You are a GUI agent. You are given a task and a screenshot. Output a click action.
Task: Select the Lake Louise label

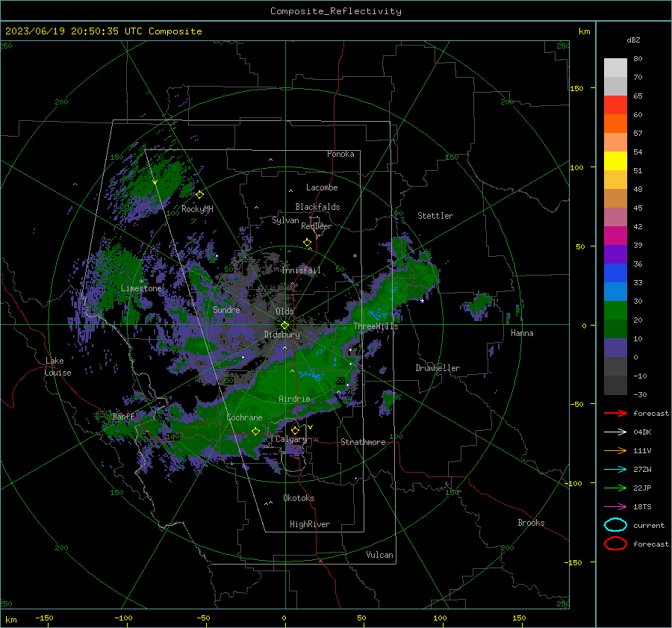[57, 367]
